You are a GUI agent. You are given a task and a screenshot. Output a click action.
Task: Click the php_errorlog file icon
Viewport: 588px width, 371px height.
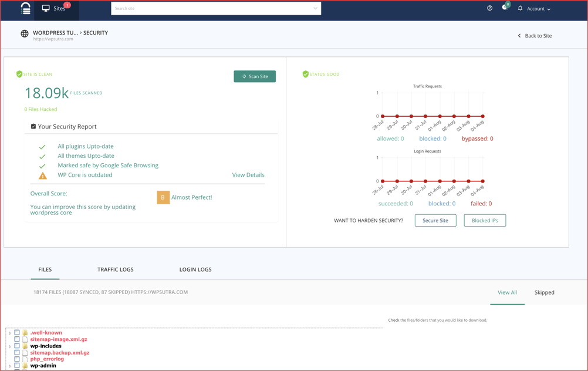25,359
